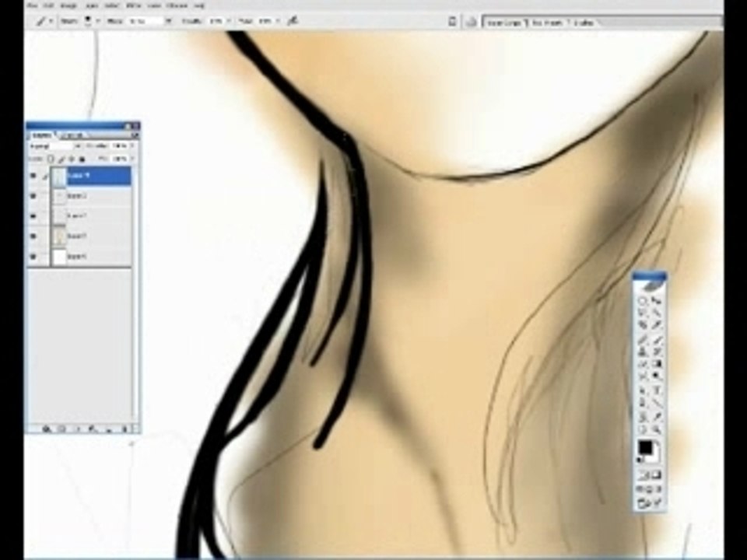Select the History Brush tool
Viewport: 747px width, 560px height.
(x=657, y=352)
